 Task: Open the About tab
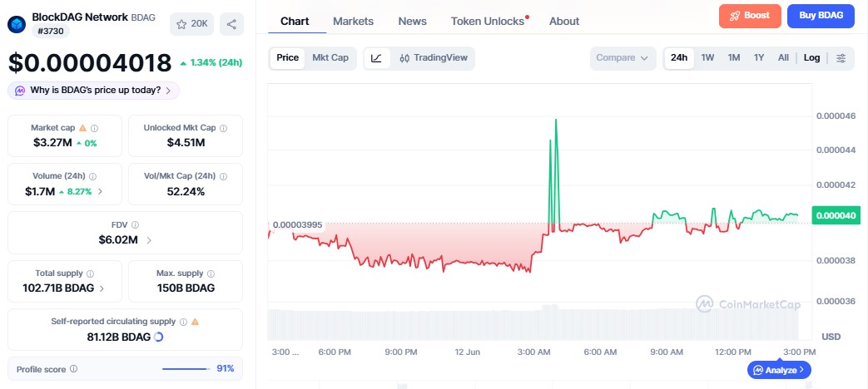[564, 22]
